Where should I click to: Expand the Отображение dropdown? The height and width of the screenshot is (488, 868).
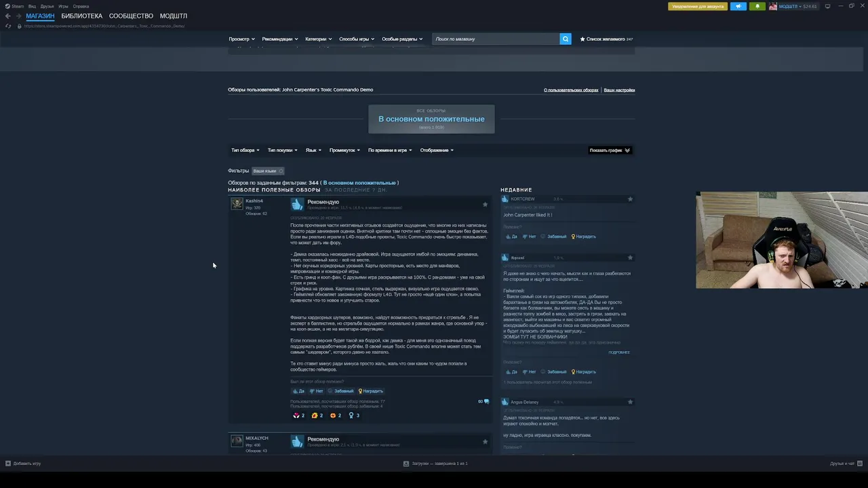coord(437,150)
